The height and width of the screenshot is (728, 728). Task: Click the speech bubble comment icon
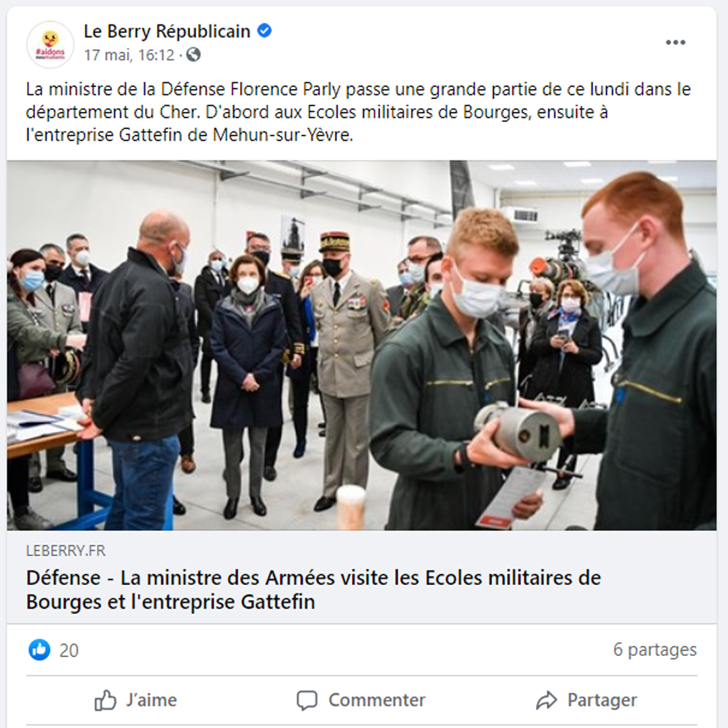307,700
